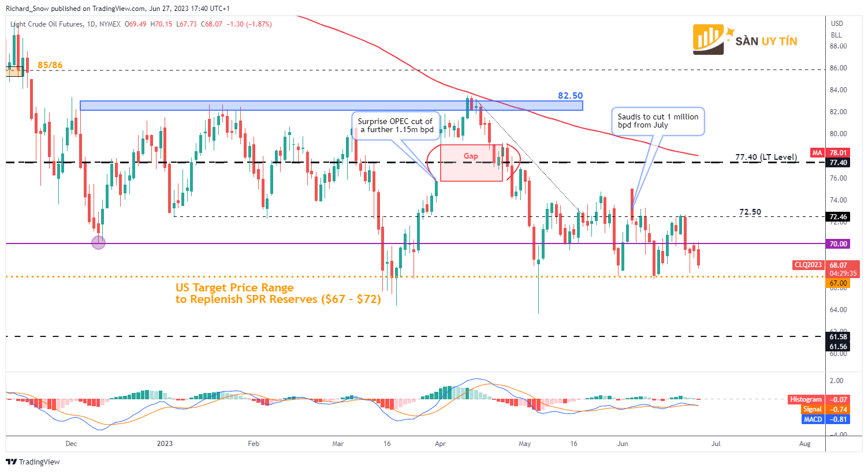The width and height of the screenshot is (868, 472).
Task: Click the 82.50 blue text label
Action: pyautogui.click(x=570, y=96)
